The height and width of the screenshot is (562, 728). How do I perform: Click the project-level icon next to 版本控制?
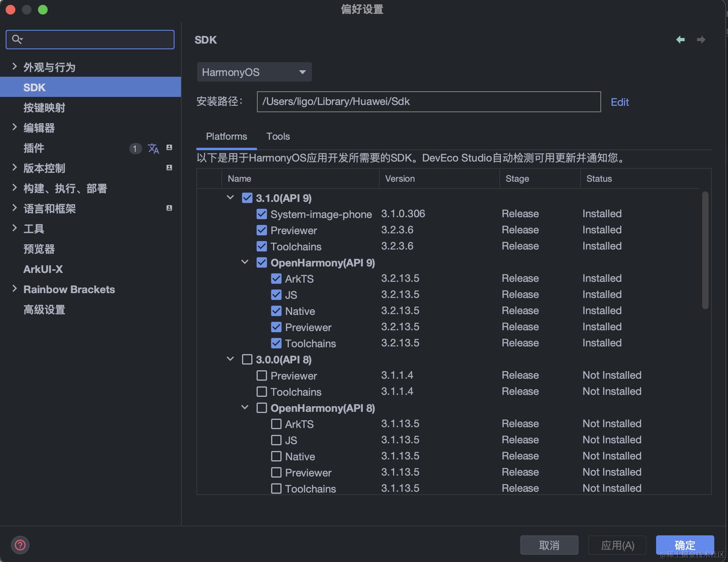point(169,168)
